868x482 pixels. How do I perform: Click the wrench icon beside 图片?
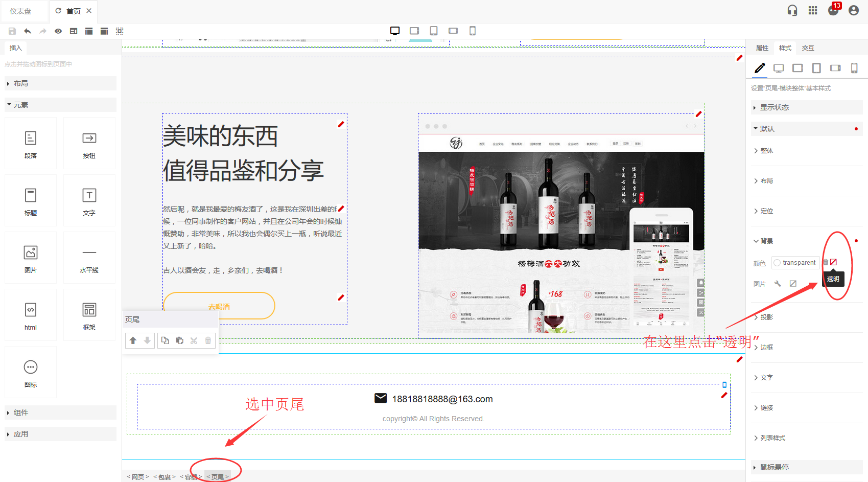[778, 284]
